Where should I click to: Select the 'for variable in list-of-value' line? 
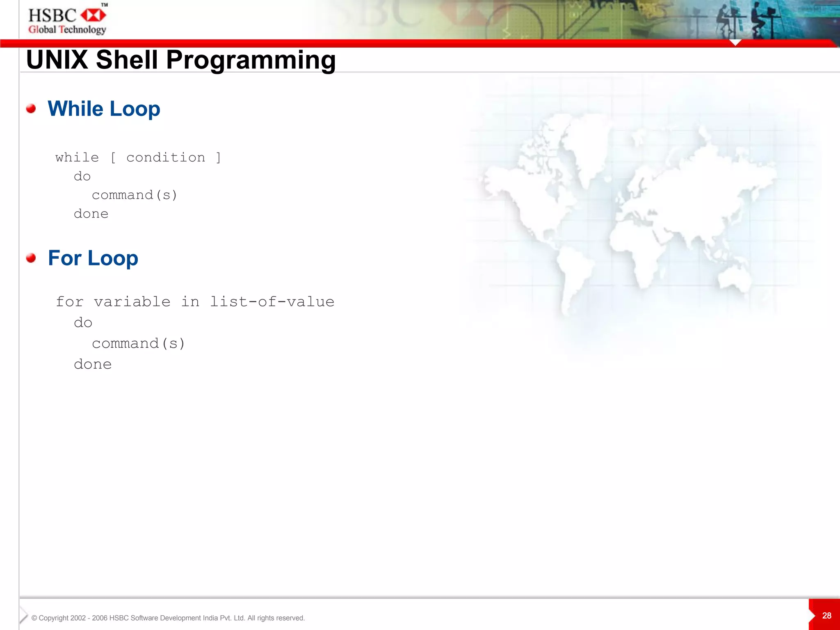point(195,301)
